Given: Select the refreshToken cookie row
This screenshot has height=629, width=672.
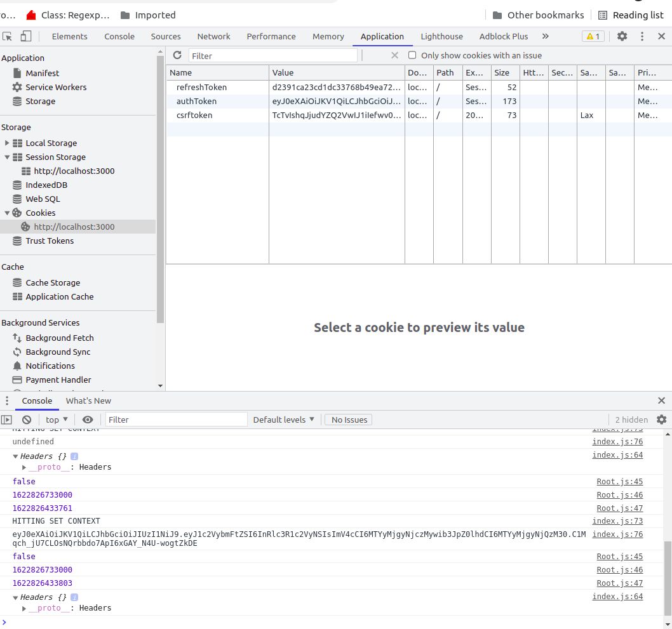Looking at the screenshot, I should 419,88.
